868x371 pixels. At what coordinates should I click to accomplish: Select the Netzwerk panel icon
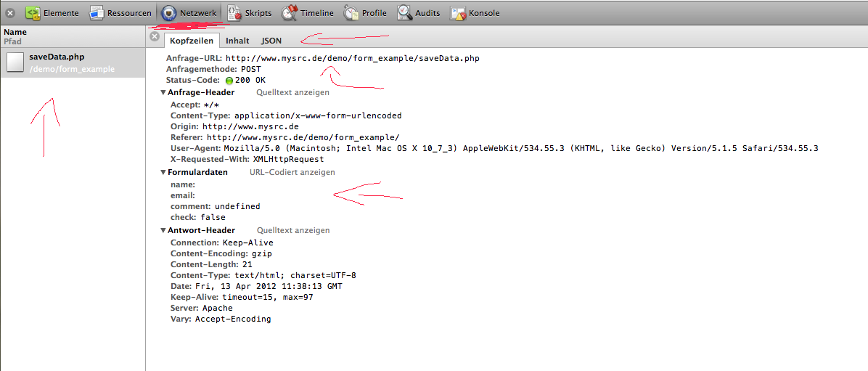pyautogui.click(x=168, y=13)
